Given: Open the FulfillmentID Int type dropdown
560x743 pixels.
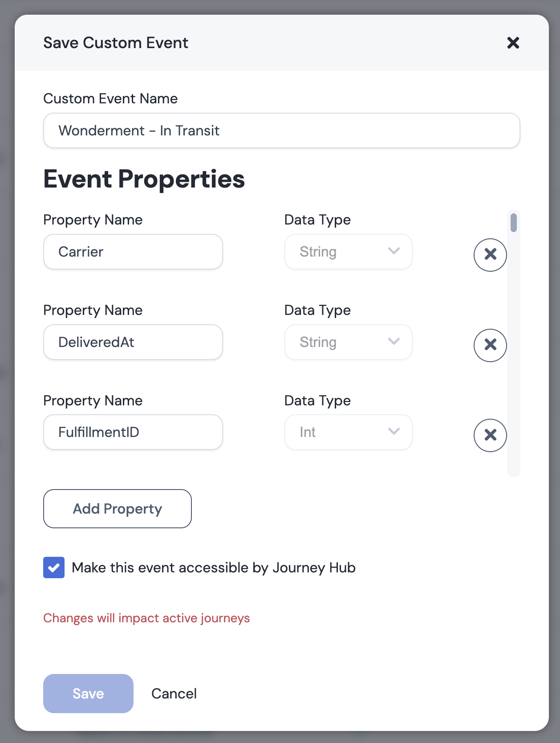Looking at the screenshot, I should (349, 432).
